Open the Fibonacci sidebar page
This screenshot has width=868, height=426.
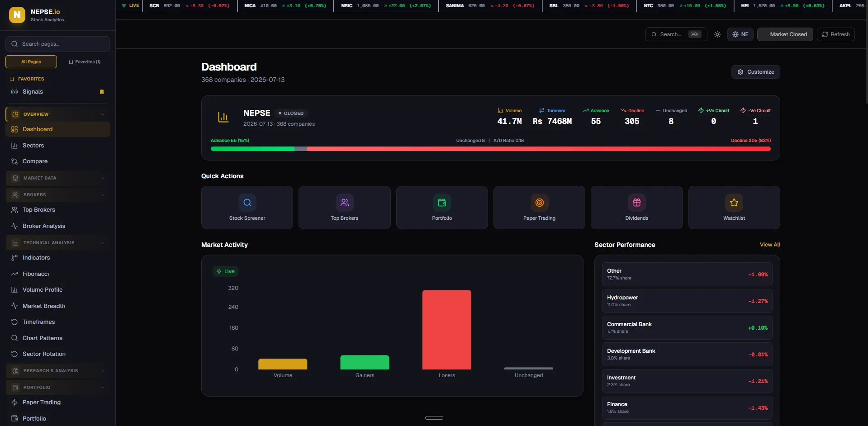pos(57,274)
